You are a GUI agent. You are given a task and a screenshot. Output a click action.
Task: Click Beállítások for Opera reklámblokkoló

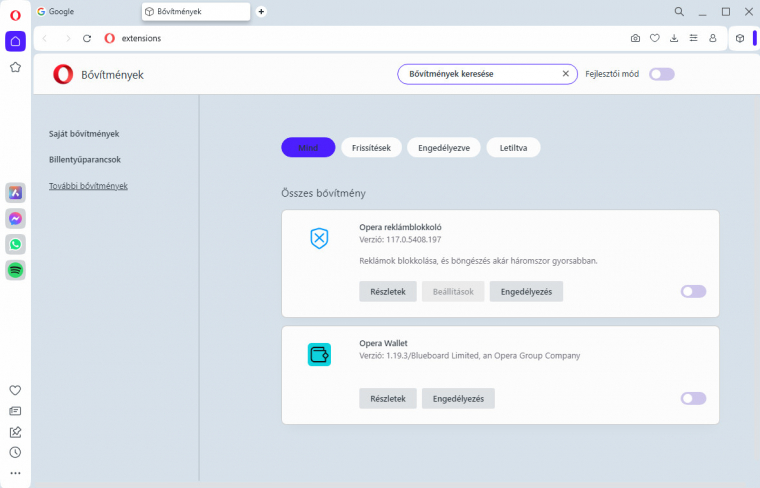[x=453, y=291]
